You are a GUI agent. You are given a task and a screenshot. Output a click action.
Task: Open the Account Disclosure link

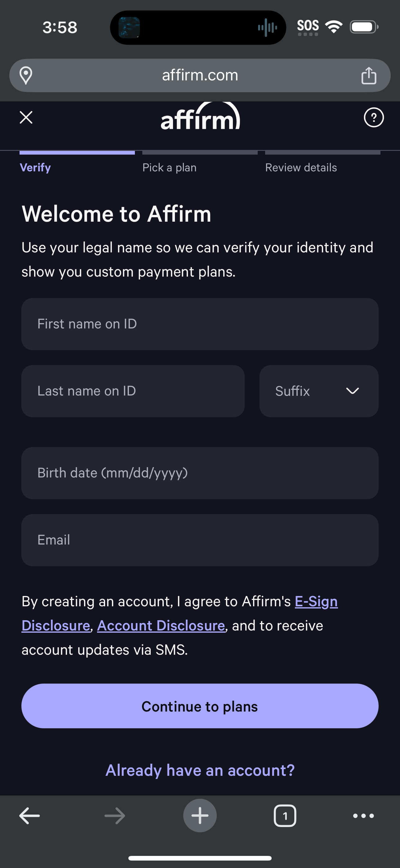tap(161, 626)
